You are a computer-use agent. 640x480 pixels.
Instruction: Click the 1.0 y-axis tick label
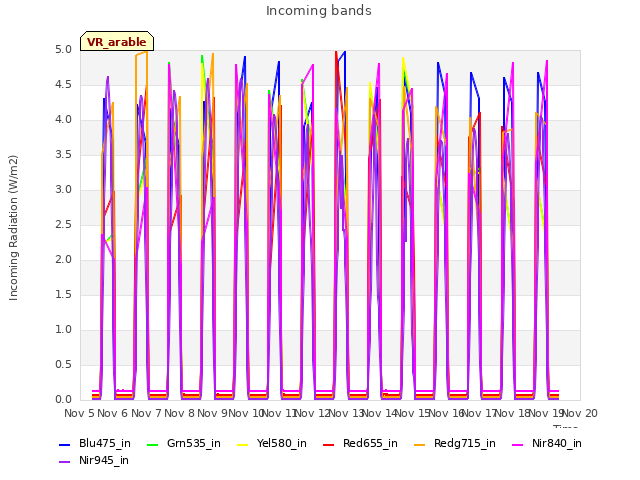(63, 330)
